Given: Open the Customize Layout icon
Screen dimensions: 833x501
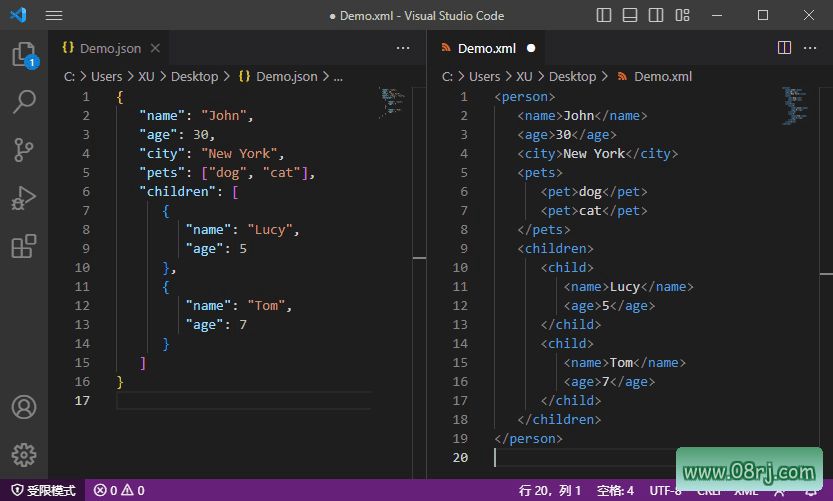Looking at the screenshot, I should [x=682, y=15].
